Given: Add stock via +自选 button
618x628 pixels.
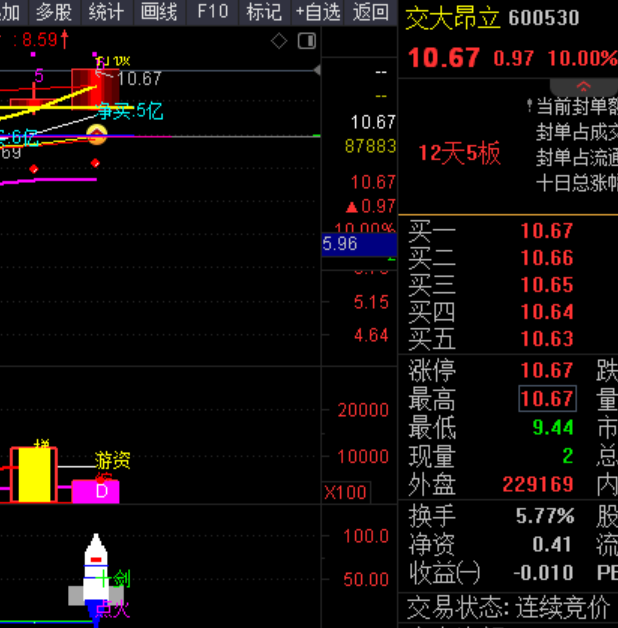Looking at the screenshot, I should [318, 12].
